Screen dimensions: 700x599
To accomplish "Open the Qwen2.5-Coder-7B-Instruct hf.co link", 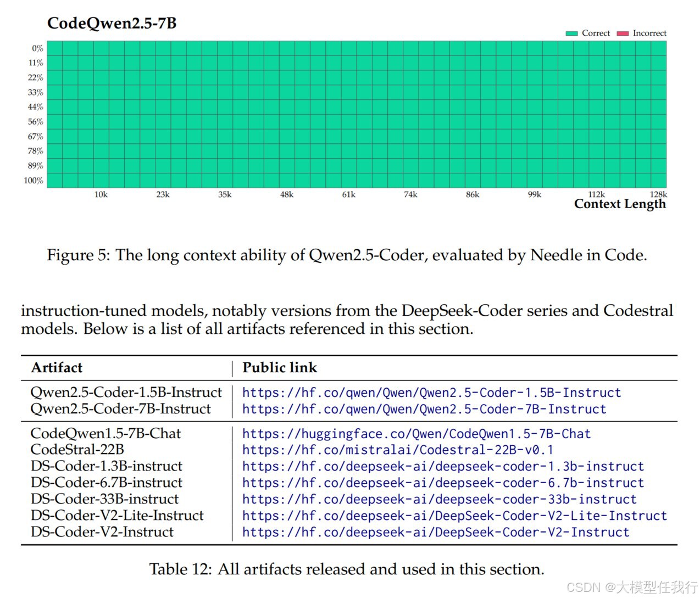I will point(424,409).
